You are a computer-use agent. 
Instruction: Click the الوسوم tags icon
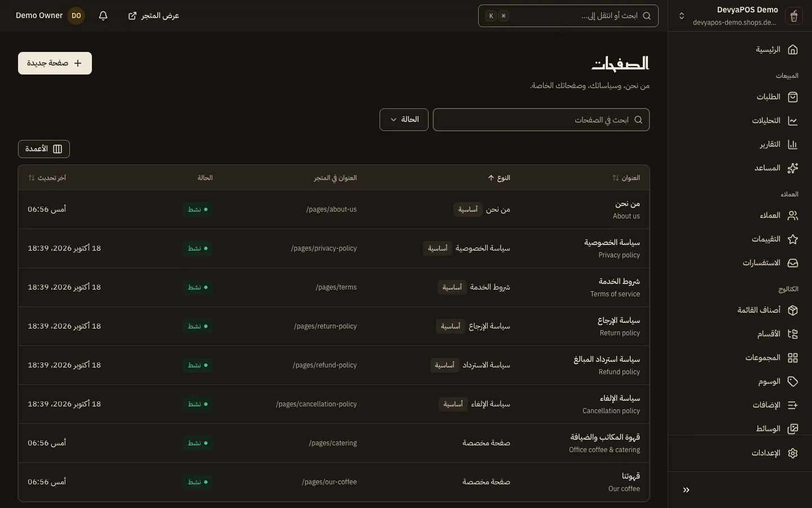coord(792,382)
